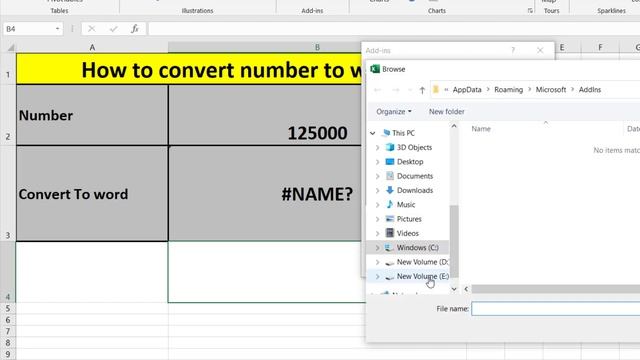Click the Up one level arrow
Image resolution: width=640 pixels, height=360 pixels.
pyautogui.click(x=422, y=90)
